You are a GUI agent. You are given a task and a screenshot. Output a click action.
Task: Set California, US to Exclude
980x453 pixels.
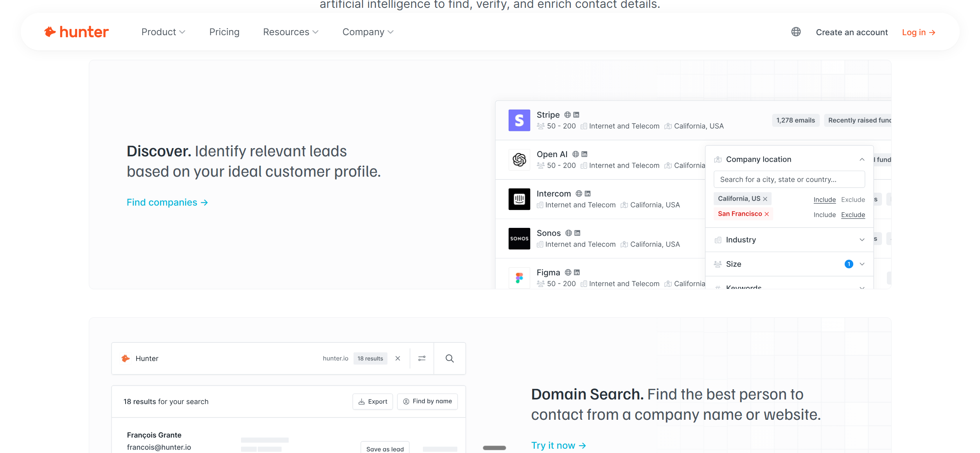click(x=853, y=200)
